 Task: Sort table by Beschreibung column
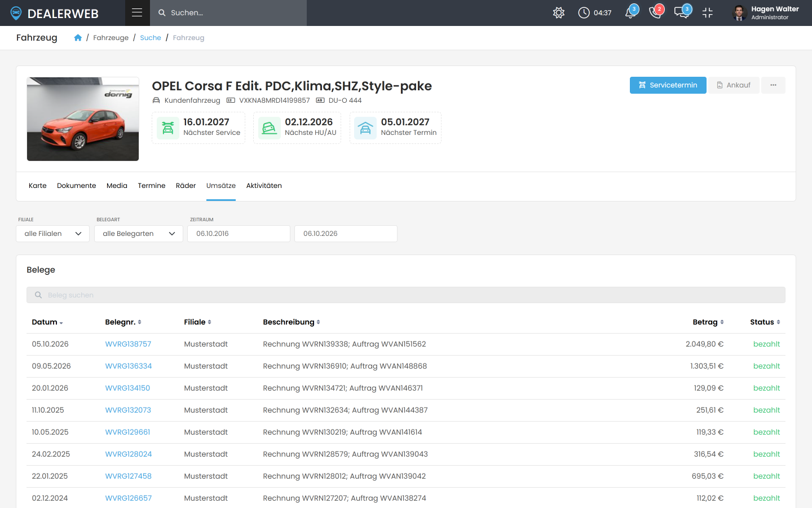click(x=292, y=322)
